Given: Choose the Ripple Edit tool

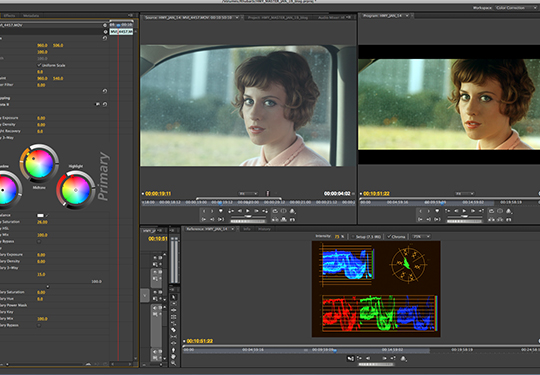Looking at the screenshot, I should click(173, 310).
